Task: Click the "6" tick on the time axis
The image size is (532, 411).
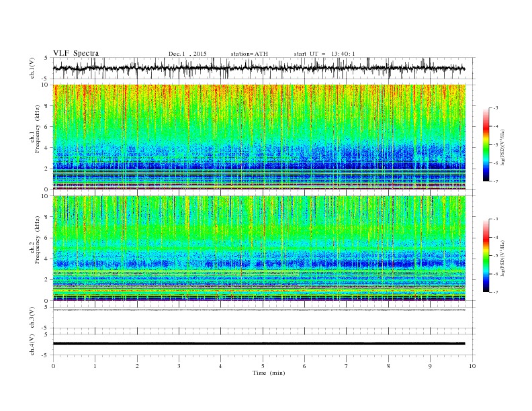Action: (x=304, y=366)
